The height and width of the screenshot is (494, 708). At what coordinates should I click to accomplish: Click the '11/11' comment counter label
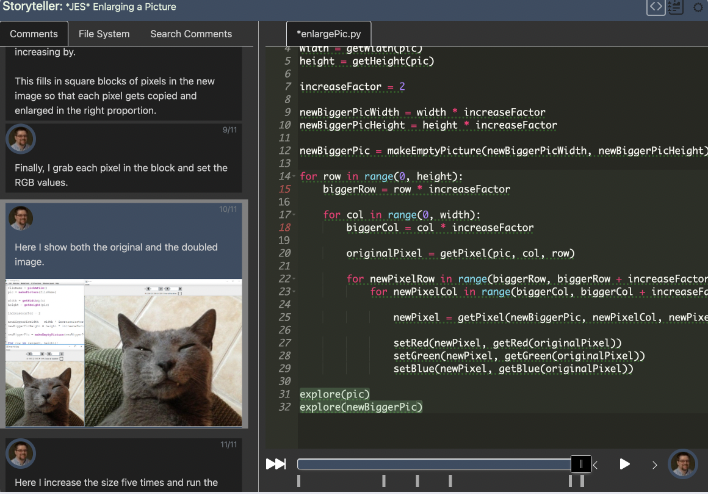tap(228, 445)
